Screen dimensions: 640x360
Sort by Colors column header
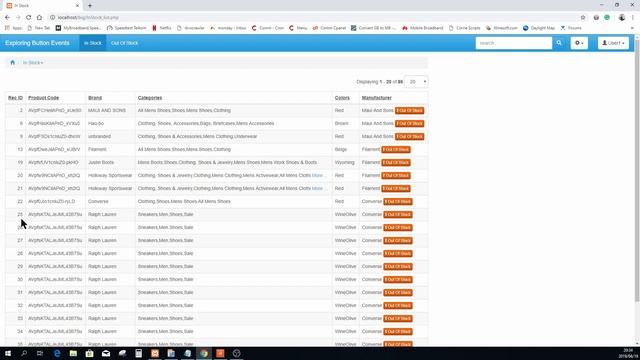click(x=342, y=98)
